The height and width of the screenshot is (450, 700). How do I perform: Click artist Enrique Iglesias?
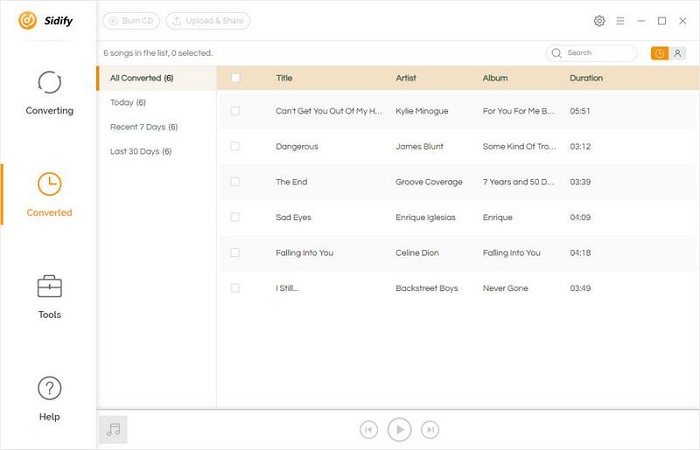click(x=425, y=217)
